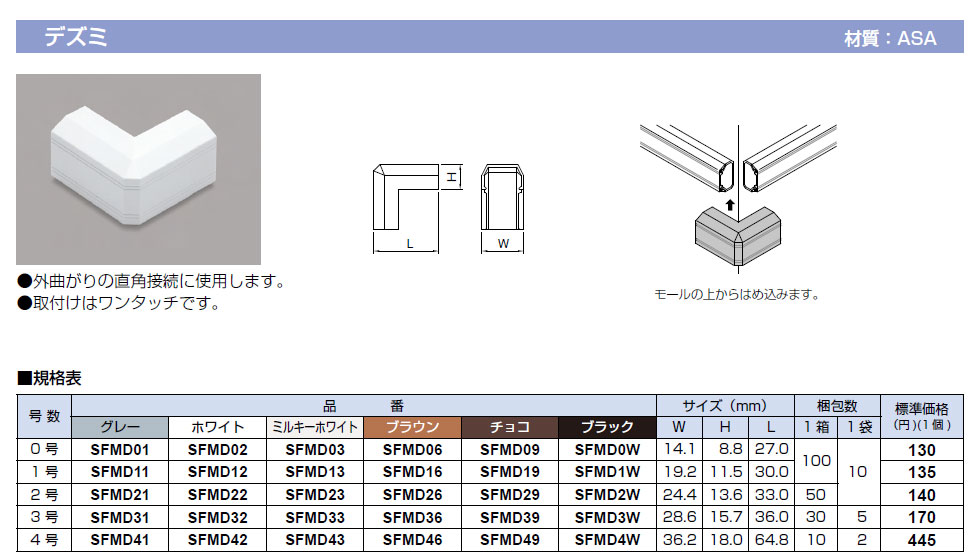
Task: Click the デズミ title banner
Action: click(75, 38)
